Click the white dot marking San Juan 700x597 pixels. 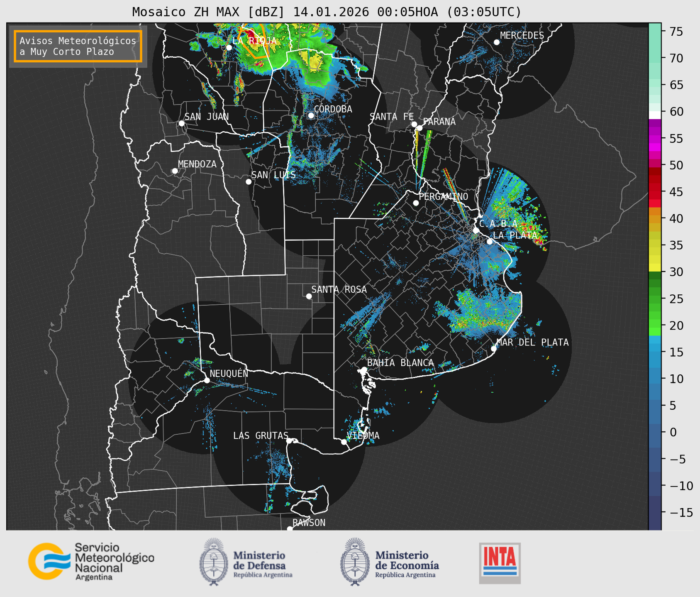(181, 123)
